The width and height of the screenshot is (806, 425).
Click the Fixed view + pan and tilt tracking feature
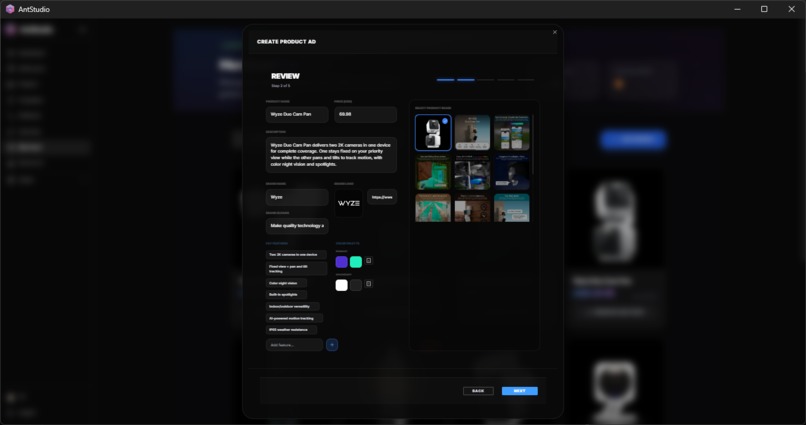click(296, 269)
